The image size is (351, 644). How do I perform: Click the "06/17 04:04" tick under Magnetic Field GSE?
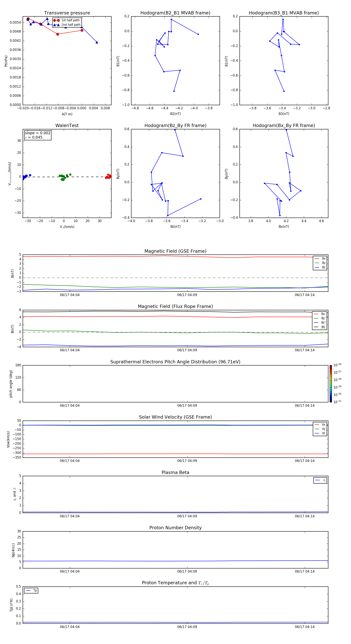click(x=70, y=295)
